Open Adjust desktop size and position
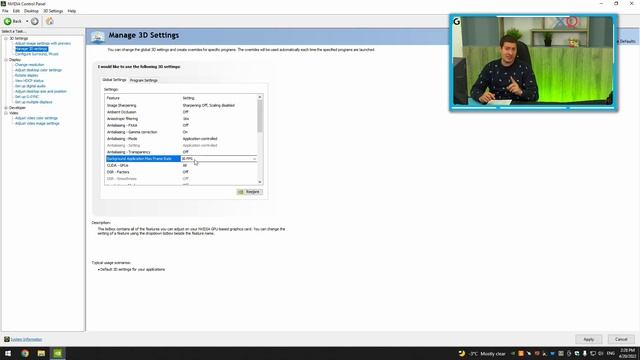Screen dimensions: 640x360 (x=41, y=91)
